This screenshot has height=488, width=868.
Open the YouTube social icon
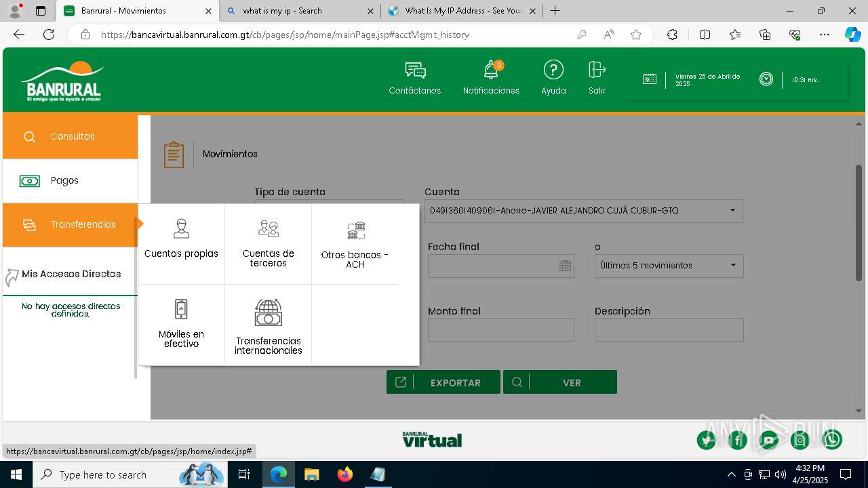(x=769, y=440)
